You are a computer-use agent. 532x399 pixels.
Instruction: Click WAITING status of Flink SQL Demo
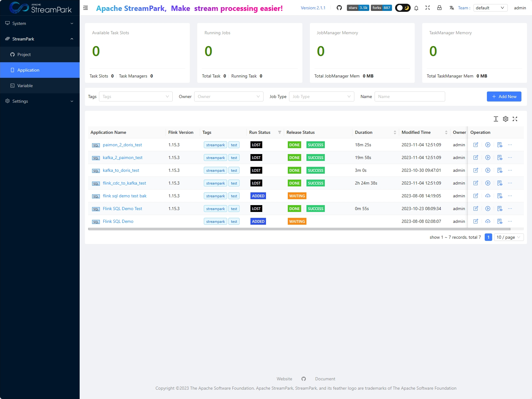297,221
